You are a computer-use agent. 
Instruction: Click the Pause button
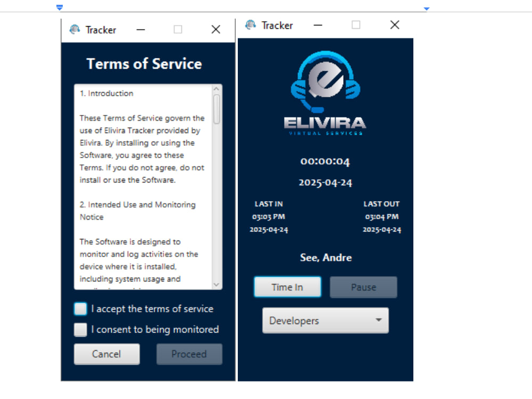pos(363,287)
